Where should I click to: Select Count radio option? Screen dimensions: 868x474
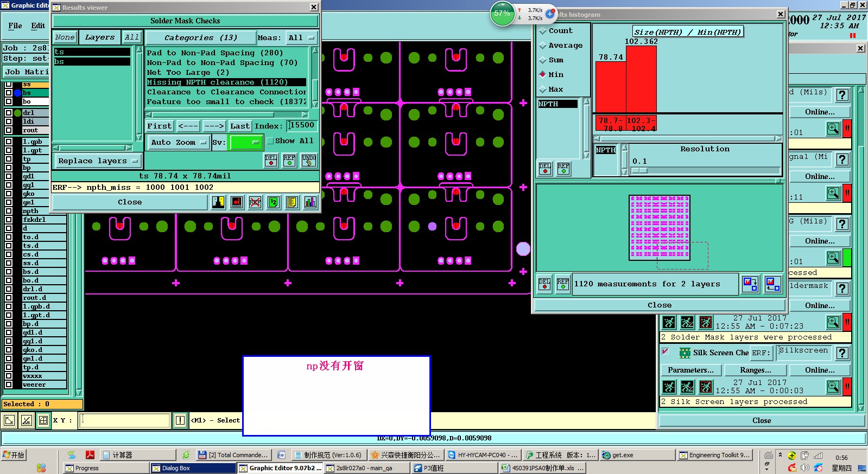542,31
